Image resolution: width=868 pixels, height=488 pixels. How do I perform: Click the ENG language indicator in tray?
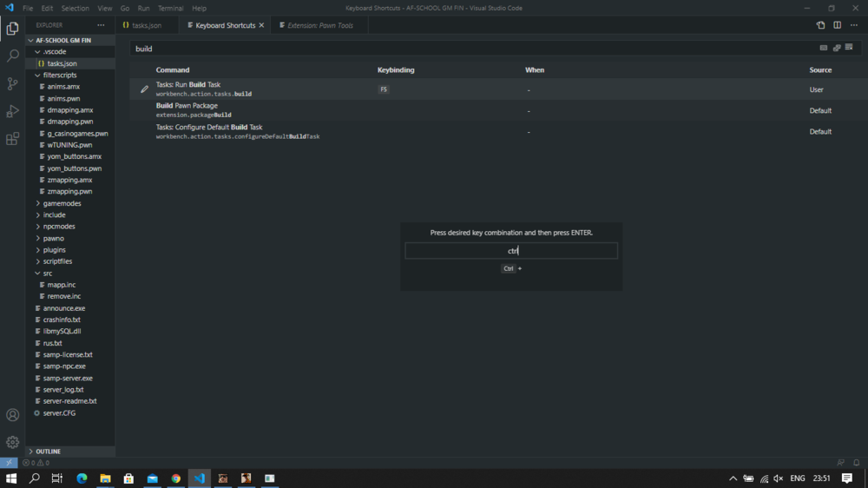pos(797,478)
